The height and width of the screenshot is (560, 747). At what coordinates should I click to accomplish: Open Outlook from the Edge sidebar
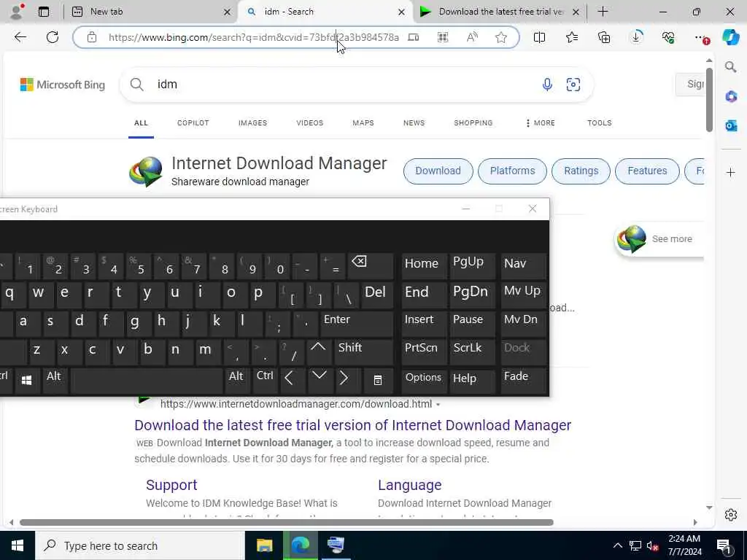pyautogui.click(x=730, y=125)
